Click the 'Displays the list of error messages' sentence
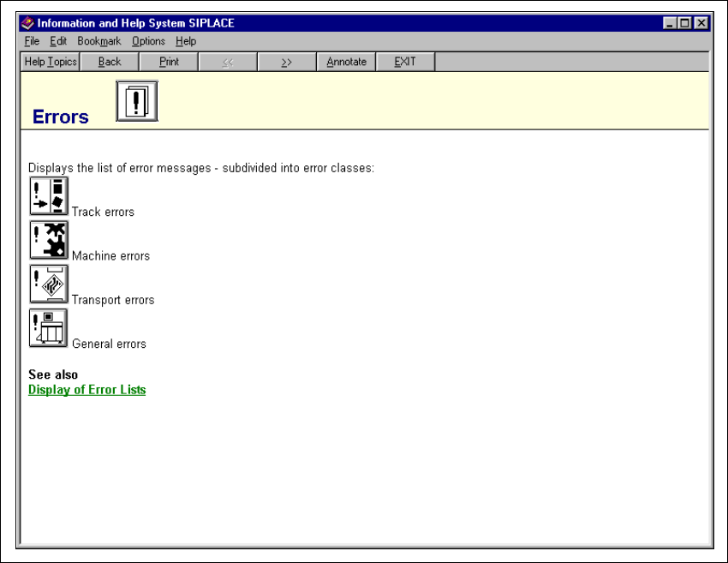 (x=201, y=168)
